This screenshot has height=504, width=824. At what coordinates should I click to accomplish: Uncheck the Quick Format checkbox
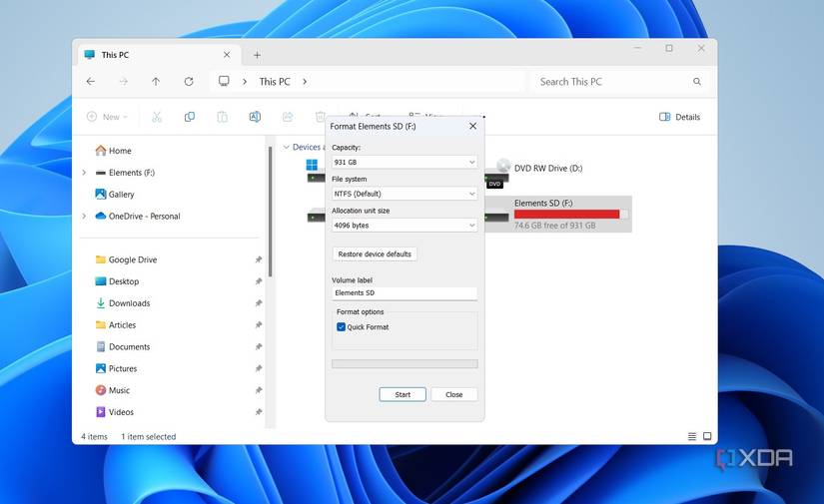[x=341, y=327]
